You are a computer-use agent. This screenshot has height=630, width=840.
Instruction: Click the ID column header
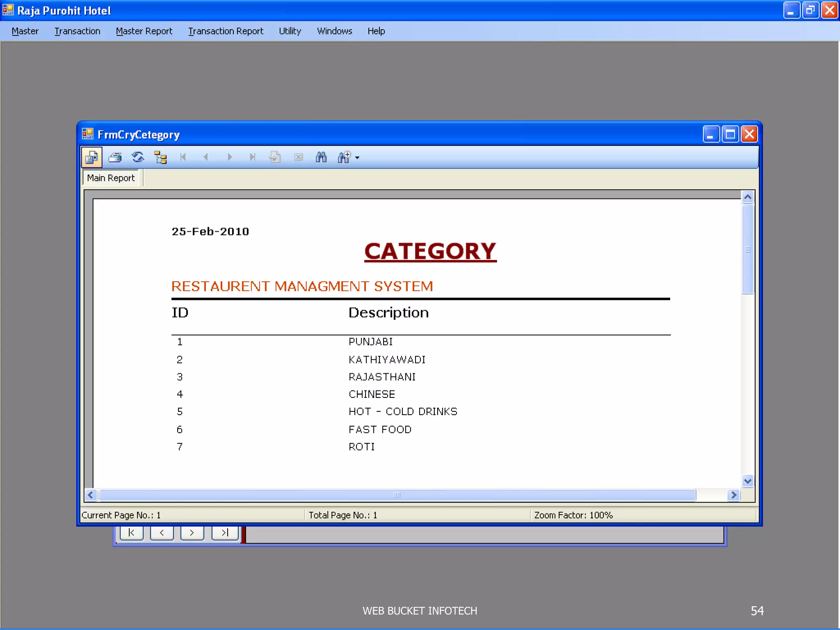coord(180,313)
